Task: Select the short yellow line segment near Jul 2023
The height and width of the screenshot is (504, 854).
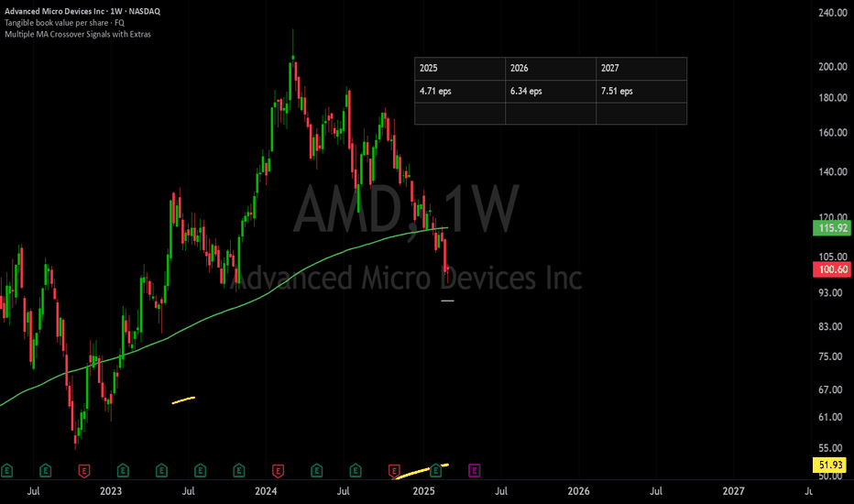Action: pyautogui.click(x=183, y=400)
